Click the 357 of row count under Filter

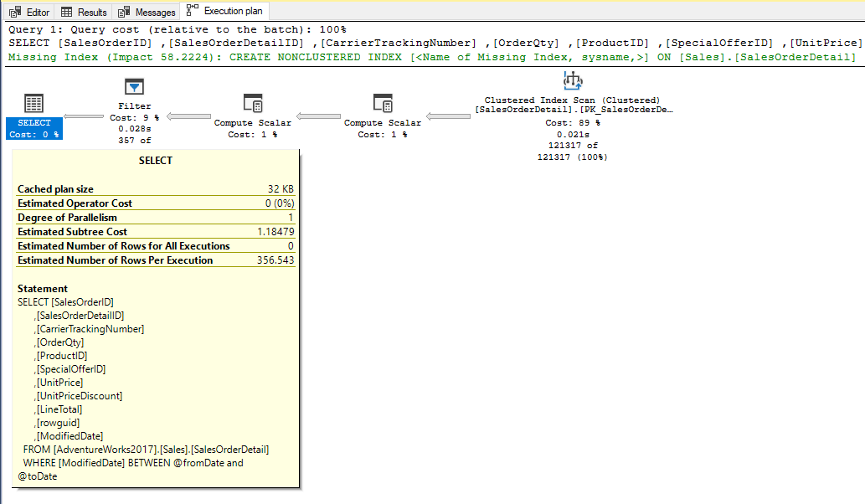click(134, 141)
